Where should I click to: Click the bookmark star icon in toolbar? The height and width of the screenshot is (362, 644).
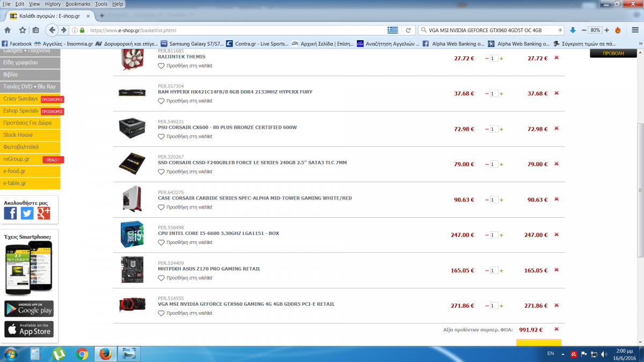(x=23, y=30)
